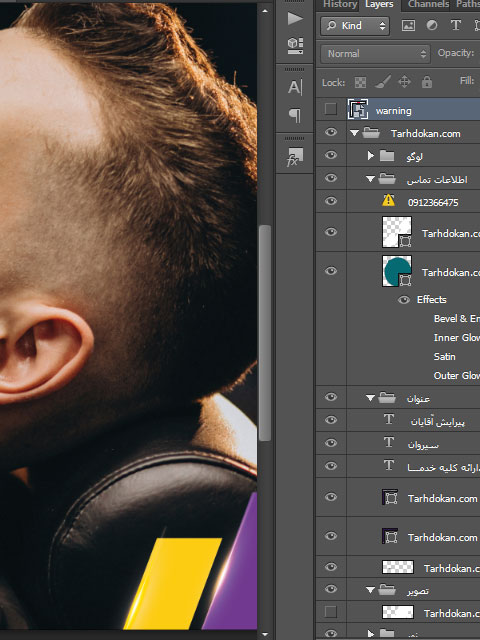The width and height of the screenshot is (480, 640).
Task: Click folder icon of اطلاعات تماس group
Action: coord(387,178)
